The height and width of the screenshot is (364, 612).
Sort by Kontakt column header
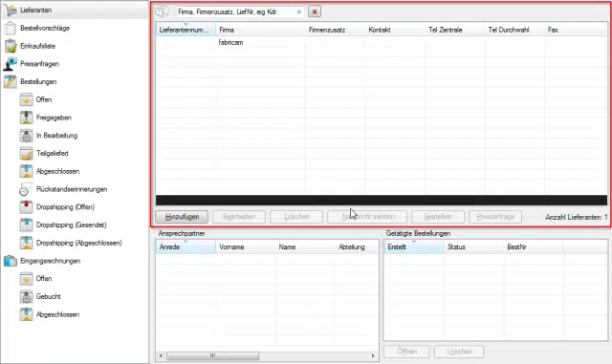coord(395,30)
